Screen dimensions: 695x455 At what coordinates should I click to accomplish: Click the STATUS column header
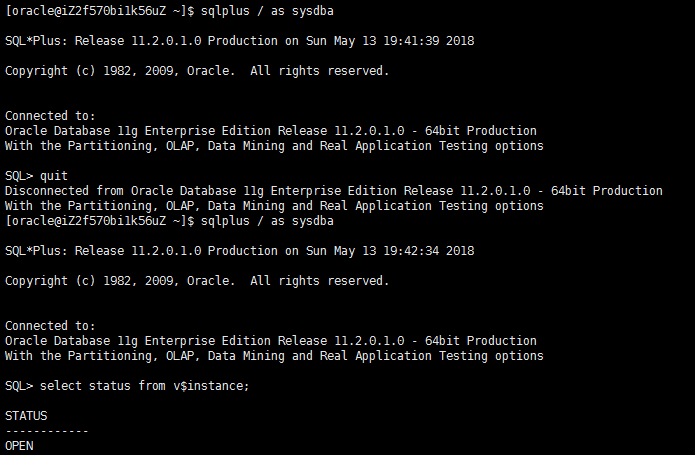point(26,416)
